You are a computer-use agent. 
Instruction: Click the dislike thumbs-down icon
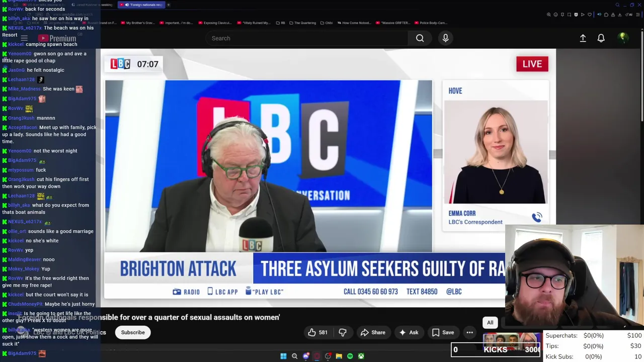click(x=342, y=332)
